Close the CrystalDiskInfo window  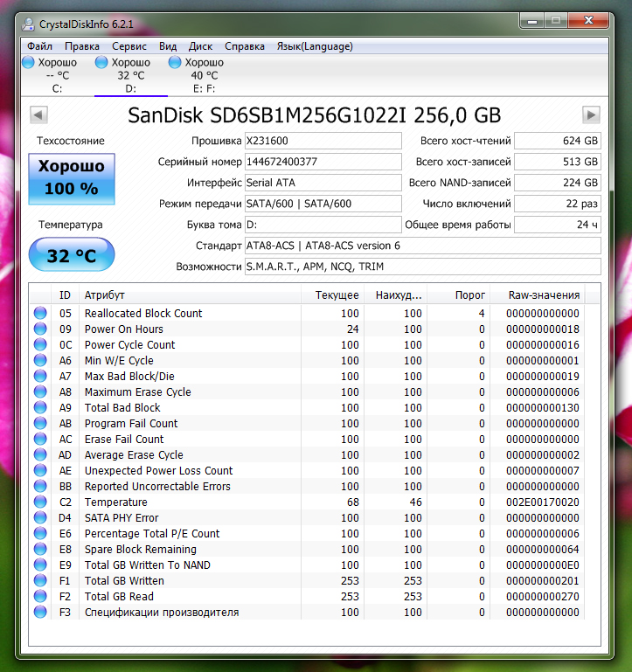(588, 21)
